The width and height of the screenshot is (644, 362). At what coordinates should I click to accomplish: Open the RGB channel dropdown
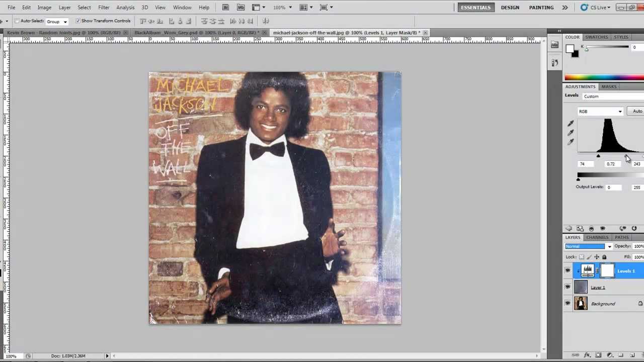600,112
